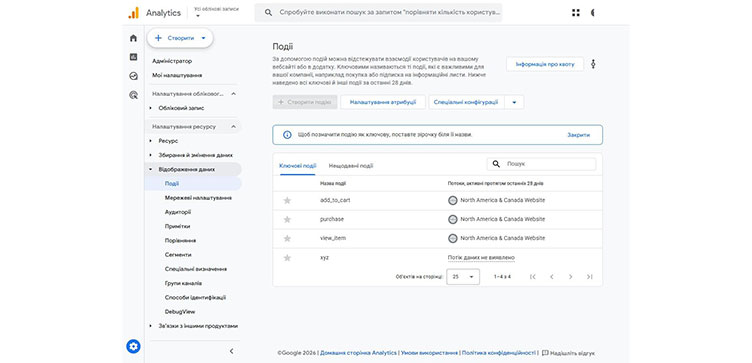Click the globe icon in the purchase row
This screenshot has height=363, width=752.
pyautogui.click(x=452, y=219)
